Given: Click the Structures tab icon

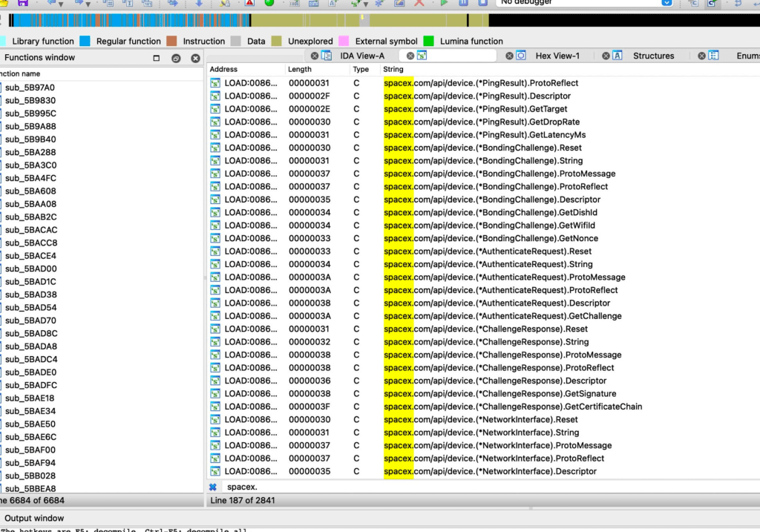Looking at the screenshot, I should click(x=617, y=56).
